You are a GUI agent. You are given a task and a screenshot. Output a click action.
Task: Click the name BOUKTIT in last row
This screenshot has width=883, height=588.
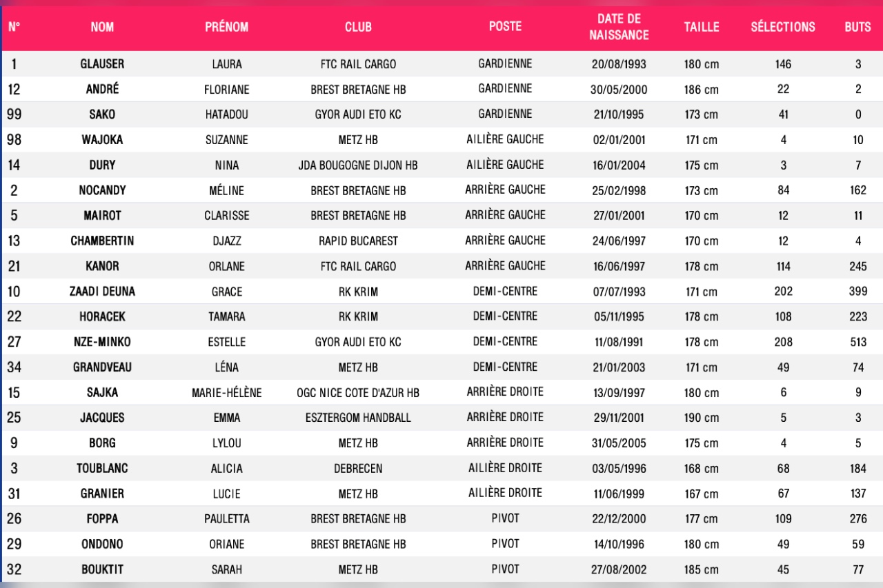(x=102, y=570)
